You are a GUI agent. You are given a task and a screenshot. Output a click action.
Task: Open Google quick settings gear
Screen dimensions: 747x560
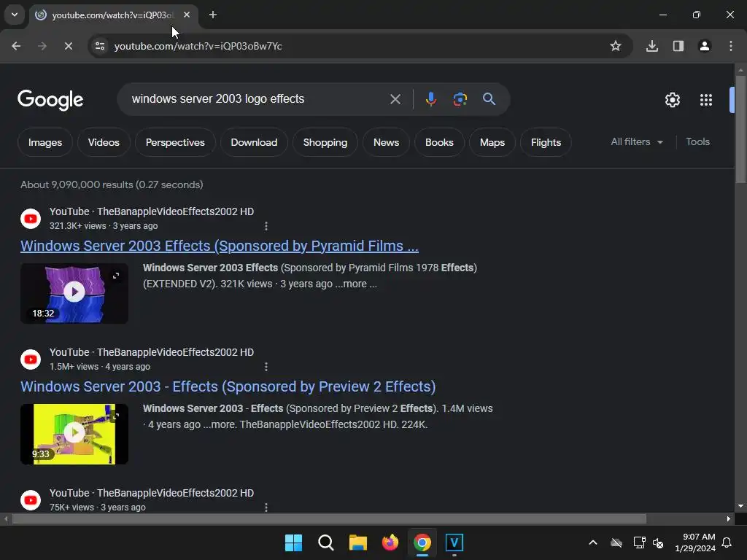point(672,100)
